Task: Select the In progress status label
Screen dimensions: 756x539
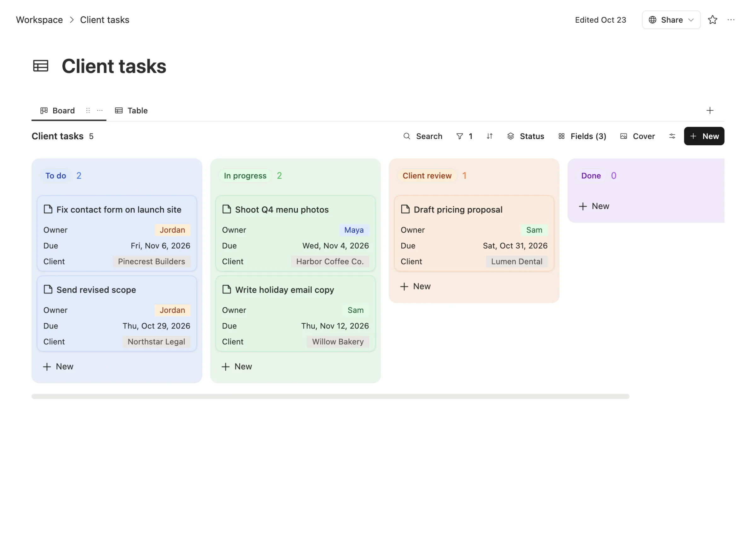Action: point(245,176)
